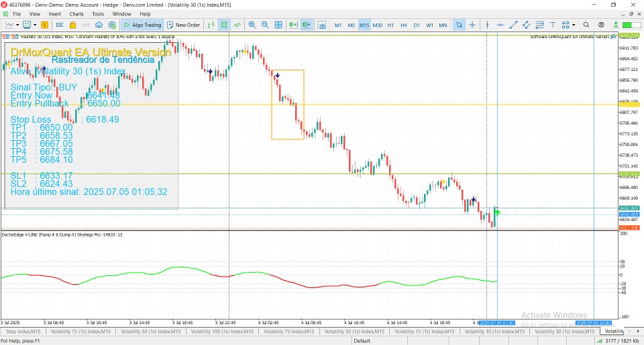This screenshot has height=345, width=644.
Task: Switch to Volatility 15 (1s) Index,M15 tab
Action: pos(424,332)
